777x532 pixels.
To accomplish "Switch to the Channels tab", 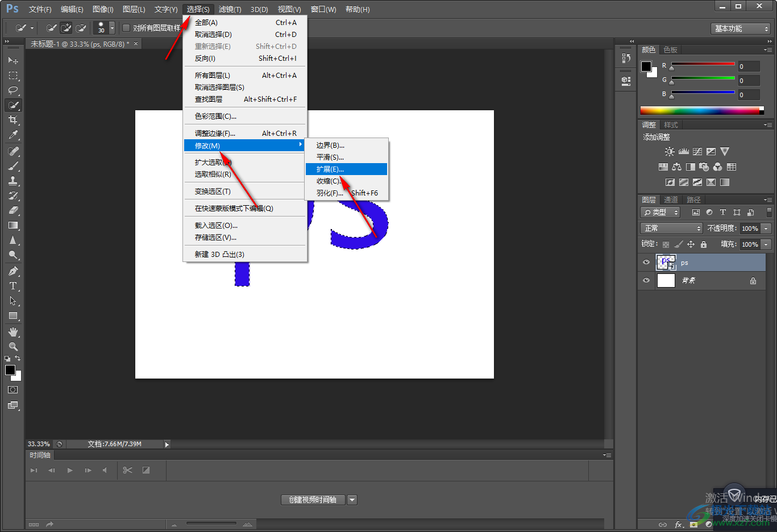I will tap(671, 199).
